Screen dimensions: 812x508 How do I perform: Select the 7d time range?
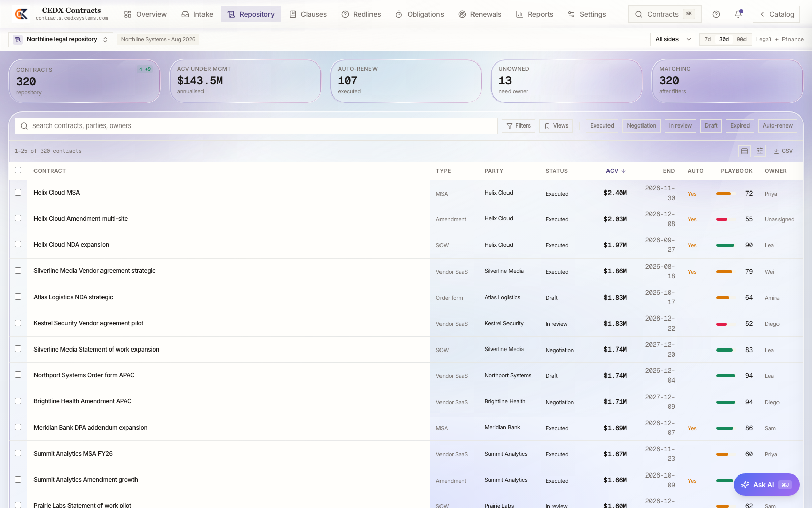pyautogui.click(x=708, y=39)
